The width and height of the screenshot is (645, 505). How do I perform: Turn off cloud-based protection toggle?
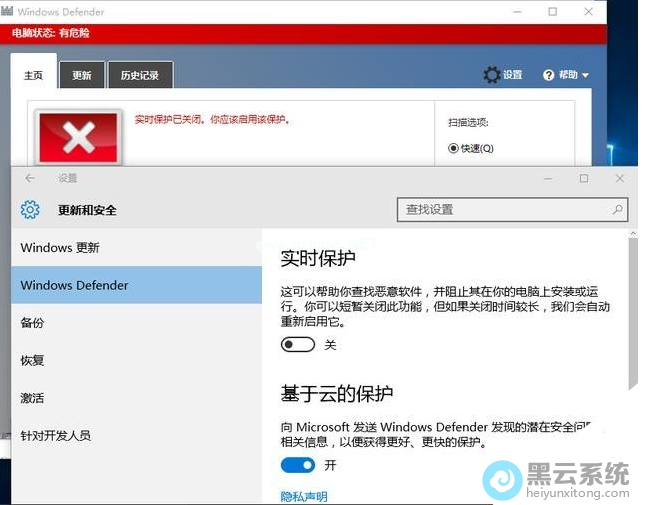(x=298, y=465)
